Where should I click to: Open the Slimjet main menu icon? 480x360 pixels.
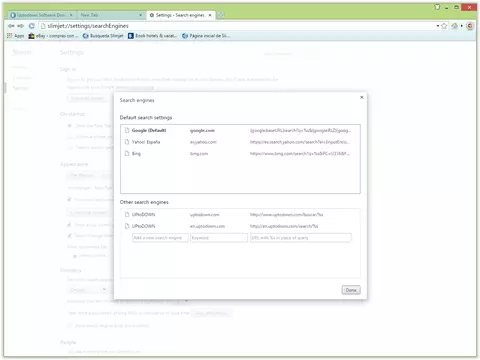(x=470, y=26)
